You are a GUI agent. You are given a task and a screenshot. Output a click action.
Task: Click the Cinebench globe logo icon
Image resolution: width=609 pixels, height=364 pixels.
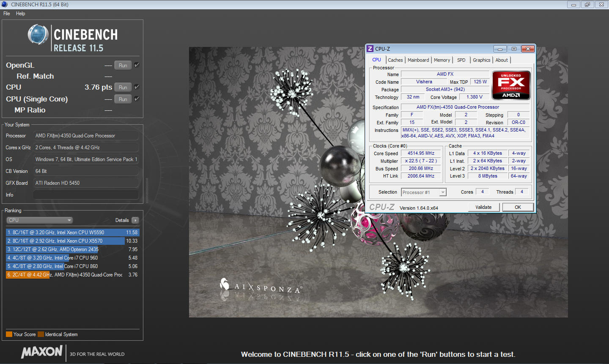click(x=38, y=35)
